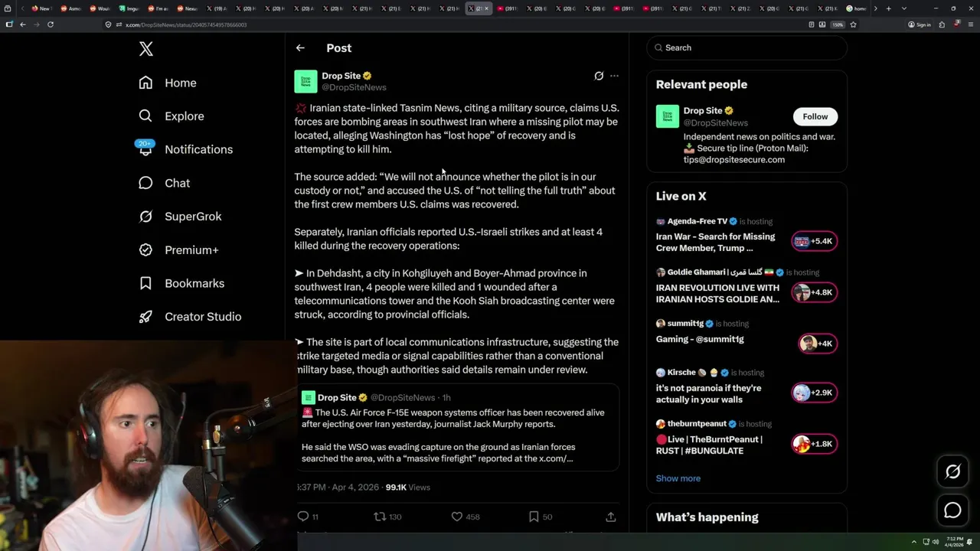Go back using the Post back arrow

tap(300, 47)
